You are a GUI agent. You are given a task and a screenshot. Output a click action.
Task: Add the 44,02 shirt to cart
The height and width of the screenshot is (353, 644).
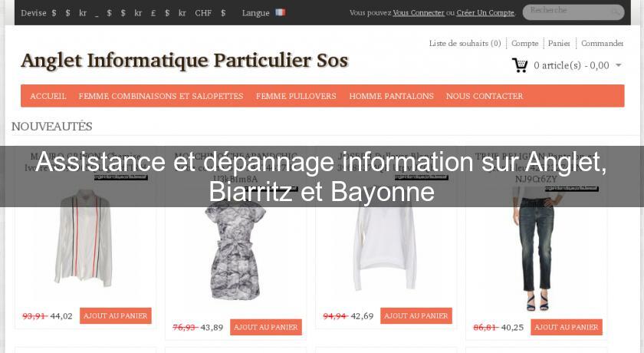[x=116, y=315]
